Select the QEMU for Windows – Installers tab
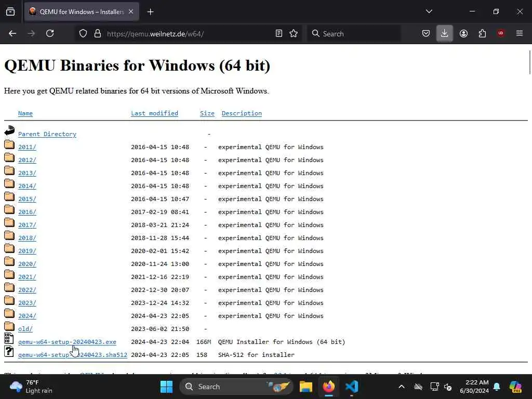532x399 pixels. [x=82, y=12]
